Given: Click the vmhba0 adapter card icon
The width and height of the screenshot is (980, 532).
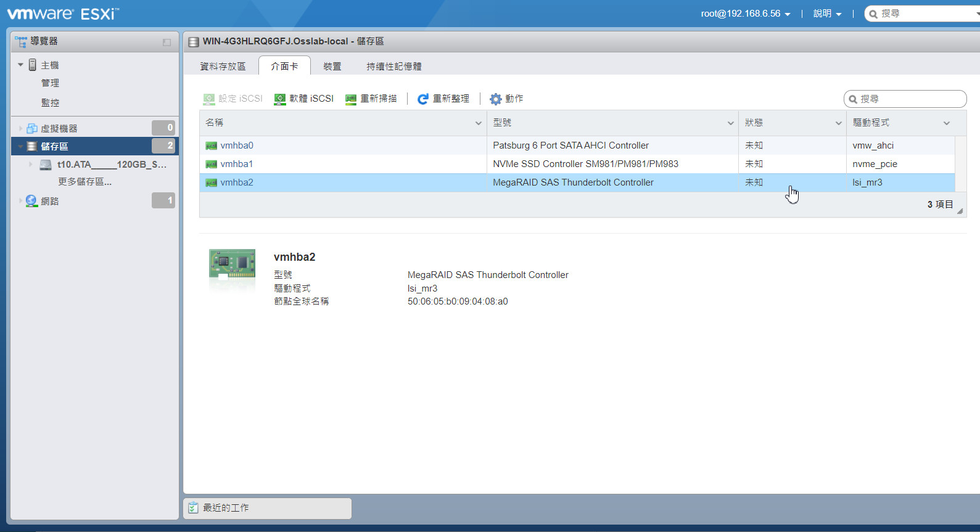Looking at the screenshot, I should [211, 146].
